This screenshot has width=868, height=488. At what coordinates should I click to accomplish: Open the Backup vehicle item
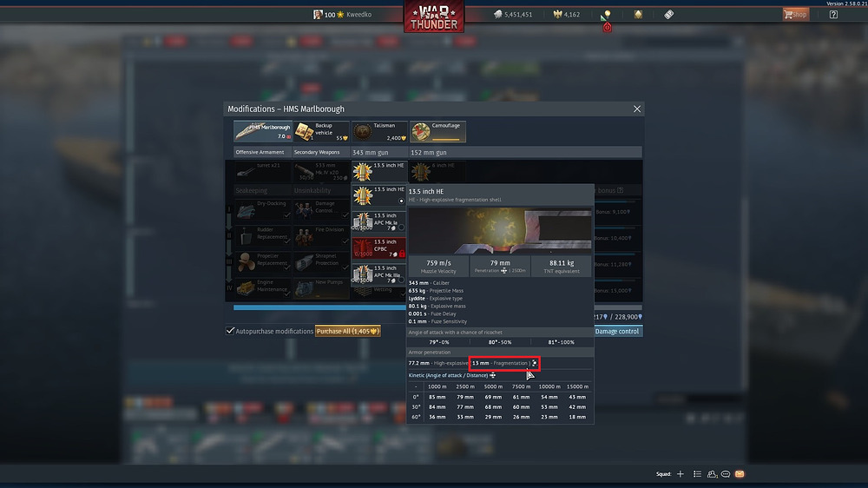(321, 132)
